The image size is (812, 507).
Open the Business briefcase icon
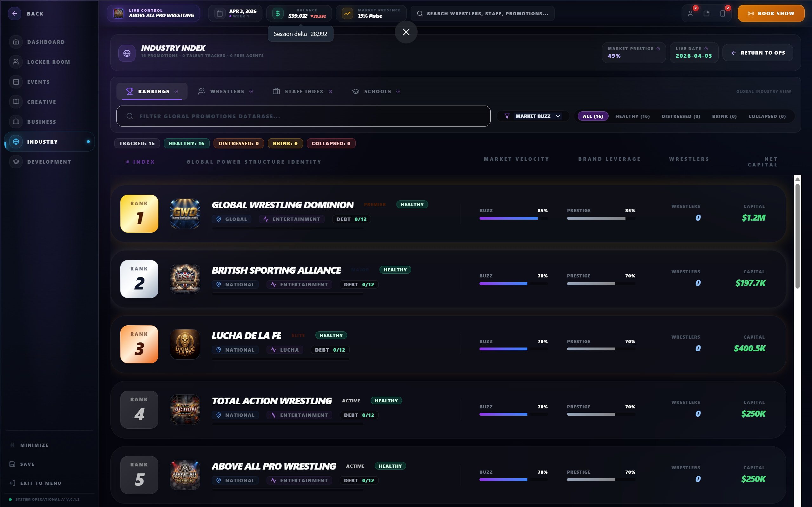[x=16, y=122]
